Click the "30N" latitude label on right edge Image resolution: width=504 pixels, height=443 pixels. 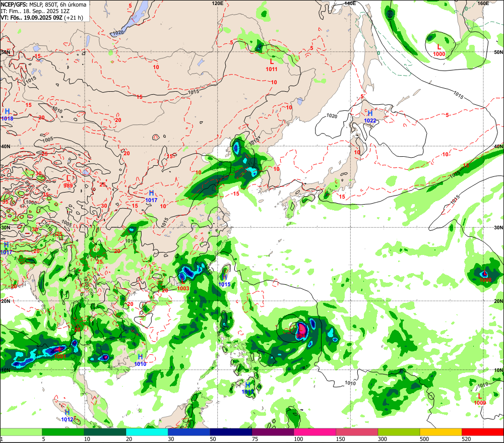(x=498, y=228)
